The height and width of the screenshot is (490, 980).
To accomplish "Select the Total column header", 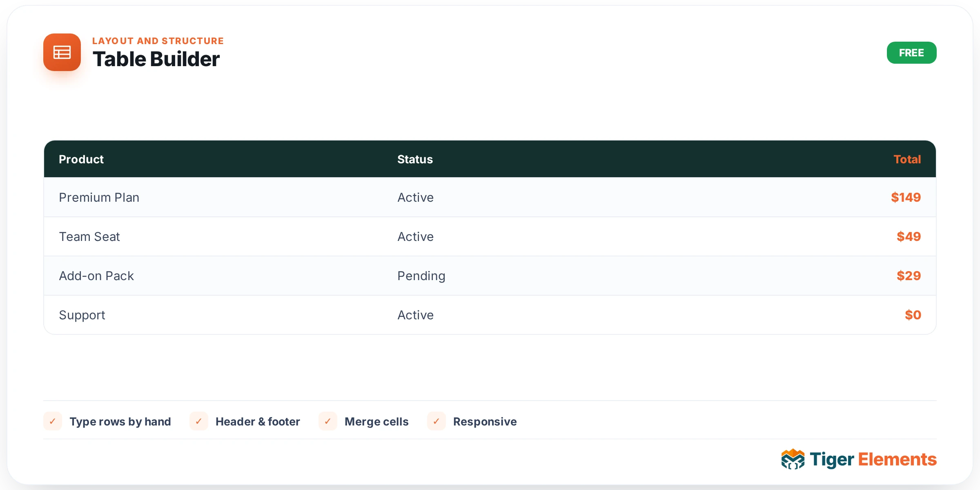I will 907,159.
